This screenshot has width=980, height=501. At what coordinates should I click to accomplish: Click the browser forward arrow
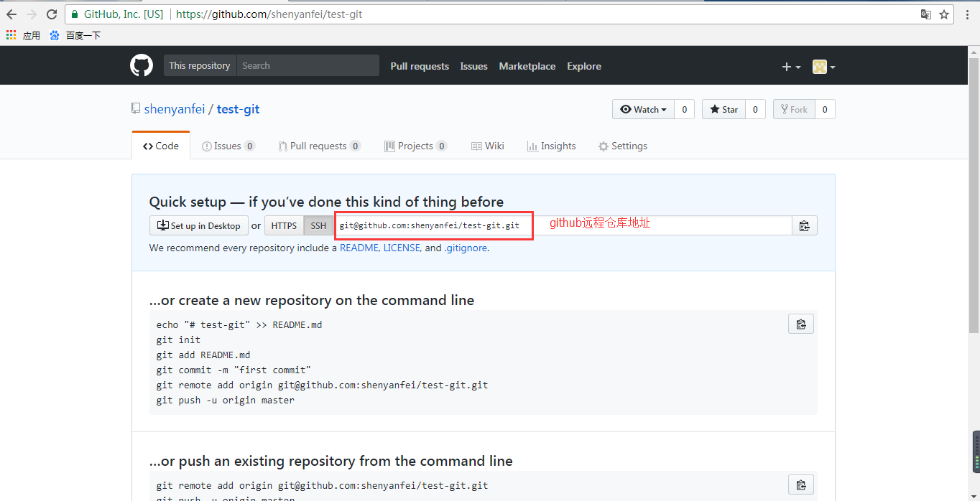32,14
